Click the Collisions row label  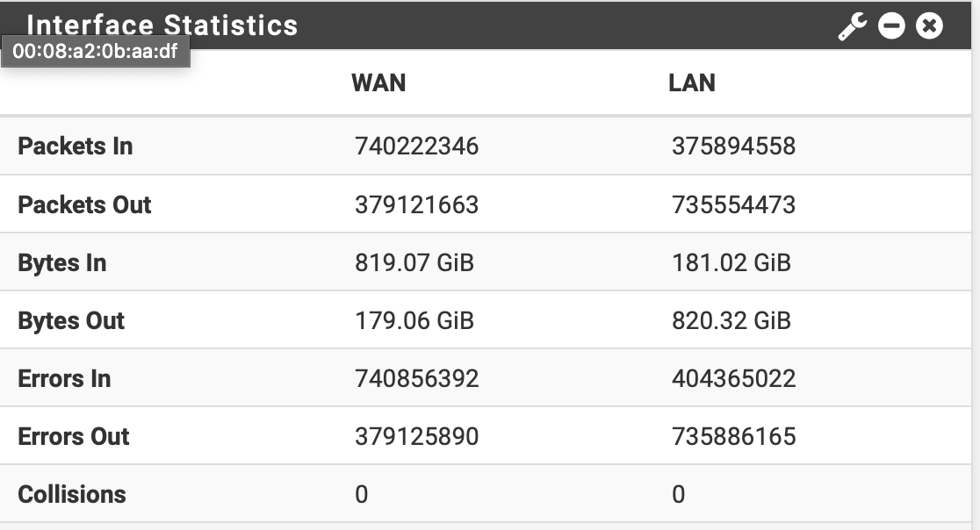click(x=72, y=494)
